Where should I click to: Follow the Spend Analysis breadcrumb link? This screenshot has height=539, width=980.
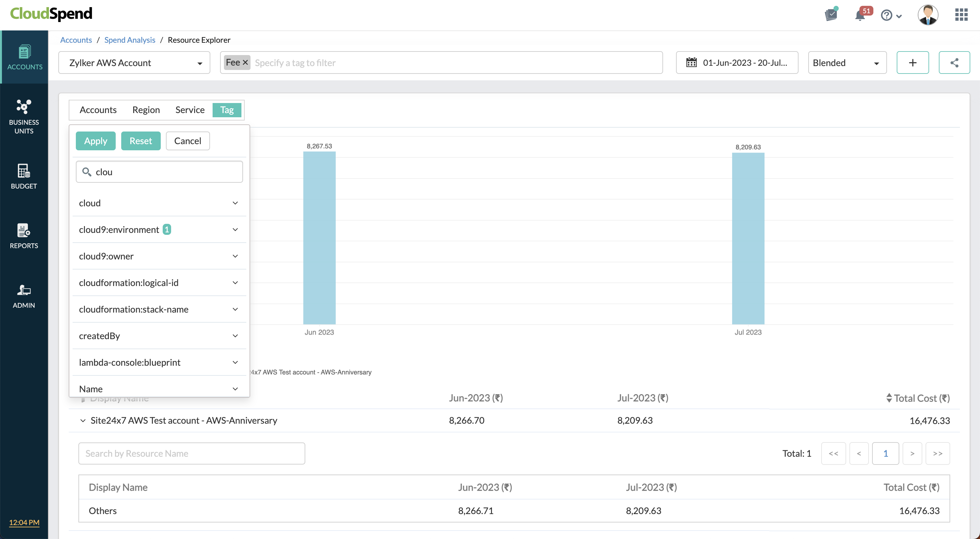[x=129, y=40]
